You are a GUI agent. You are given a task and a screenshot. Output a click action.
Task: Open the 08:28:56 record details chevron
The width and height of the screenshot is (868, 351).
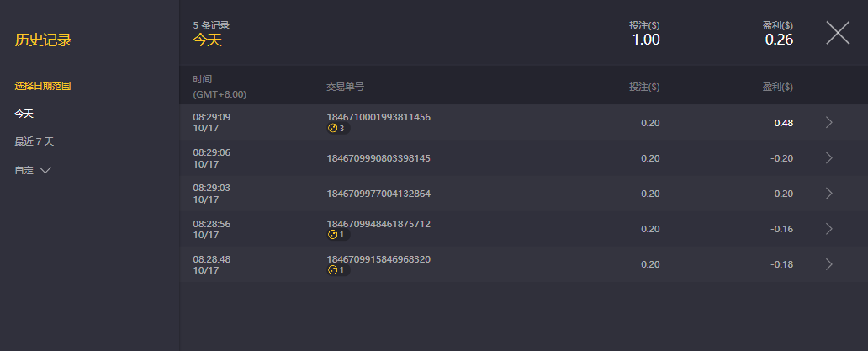pos(829,229)
